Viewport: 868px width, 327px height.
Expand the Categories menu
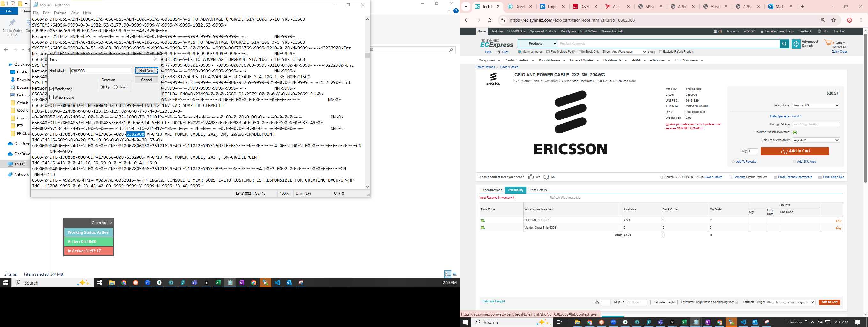(x=489, y=61)
